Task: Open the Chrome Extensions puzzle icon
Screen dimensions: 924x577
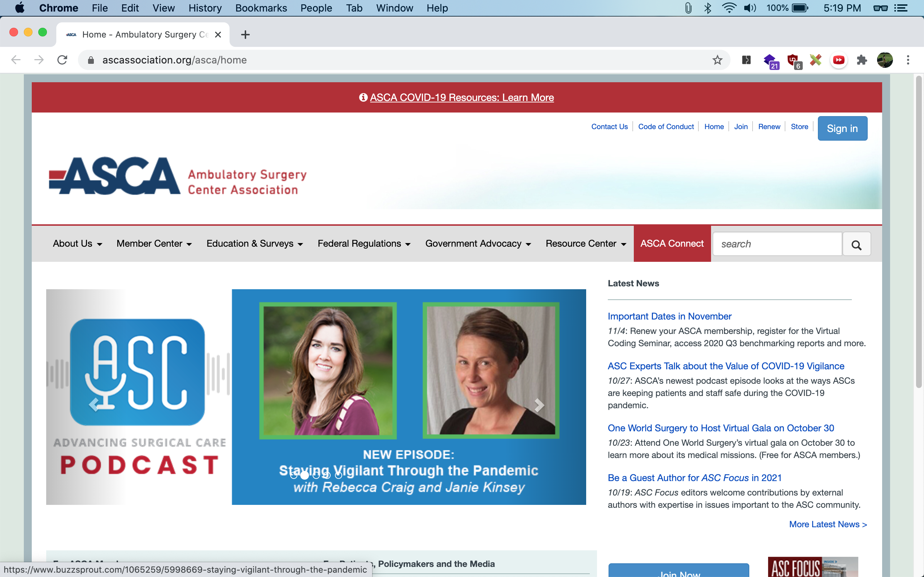Action: point(862,60)
